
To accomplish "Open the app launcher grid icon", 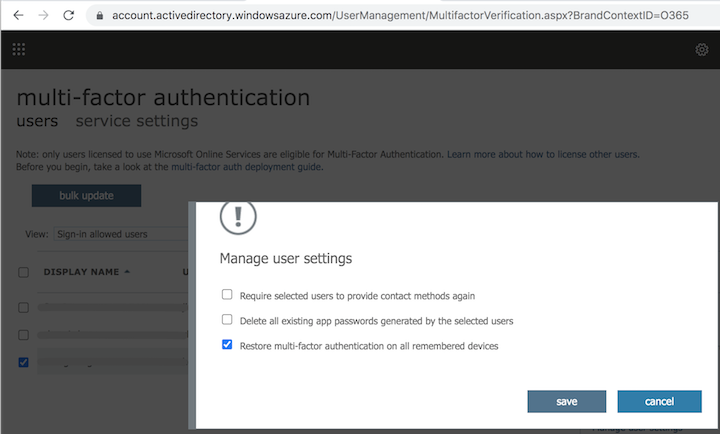I will coord(19,49).
